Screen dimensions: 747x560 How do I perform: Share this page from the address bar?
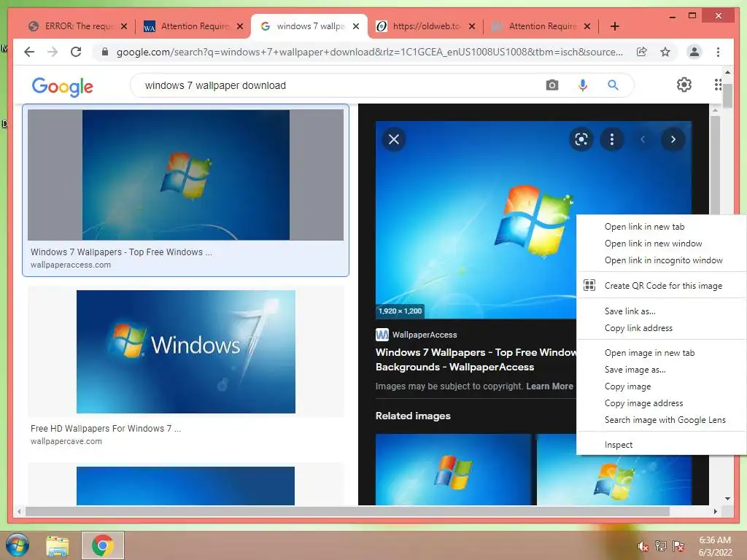[642, 52]
